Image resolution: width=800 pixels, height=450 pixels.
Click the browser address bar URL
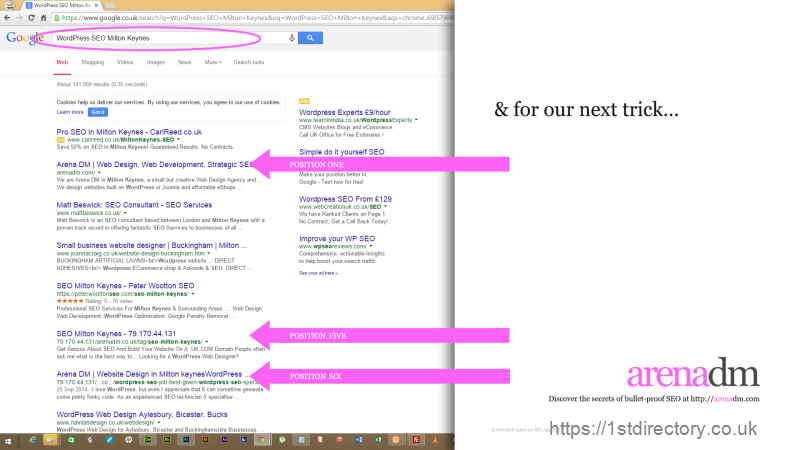(x=255, y=18)
